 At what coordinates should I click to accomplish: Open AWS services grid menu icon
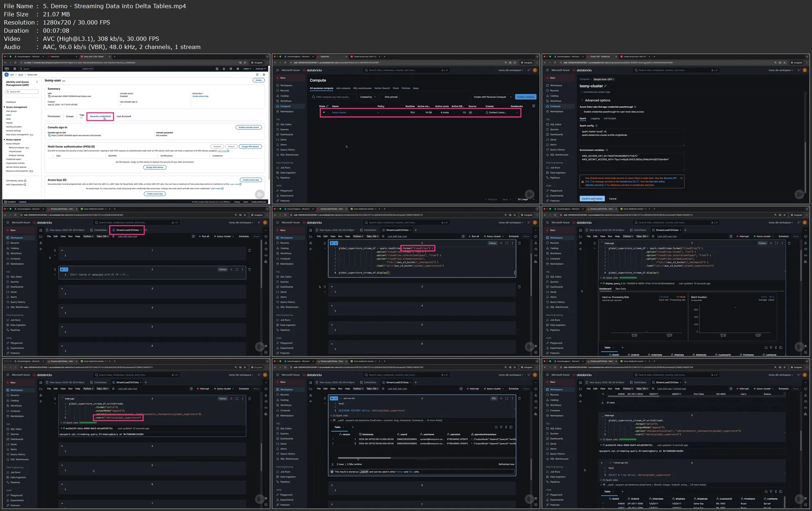(x=15, y=69)
